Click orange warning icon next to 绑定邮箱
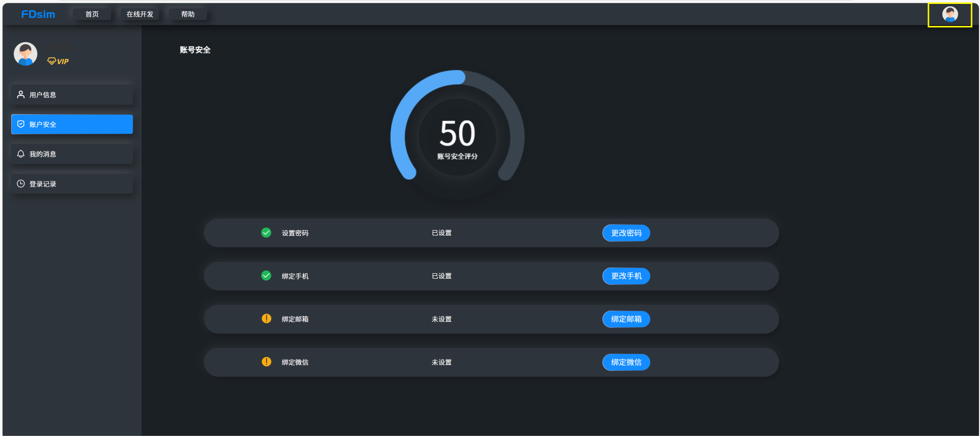The height and width of the screenshot is (436, 980). tap(266, 319)
